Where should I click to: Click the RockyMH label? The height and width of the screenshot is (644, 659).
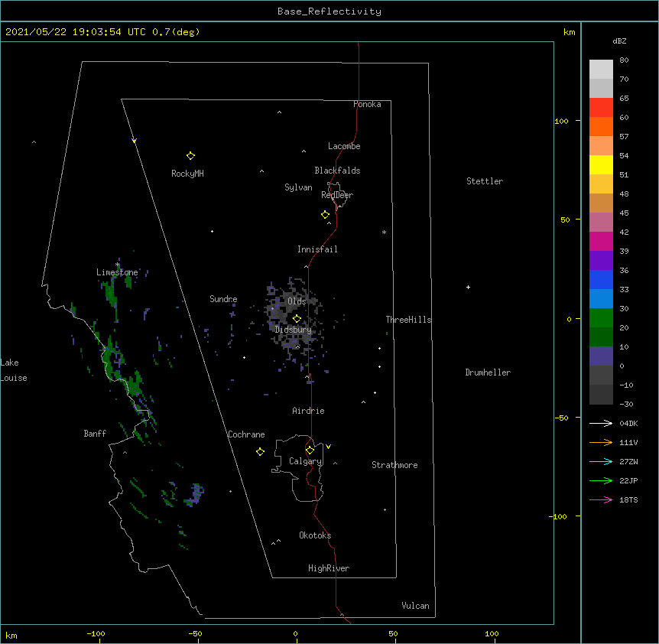(187, 174)
